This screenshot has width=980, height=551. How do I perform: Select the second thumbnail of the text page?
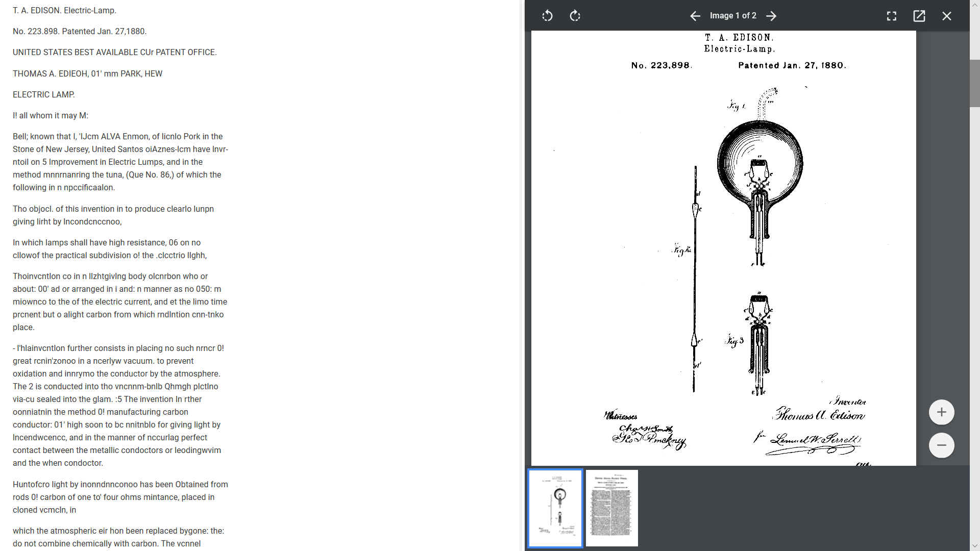click(x=612, y=508)
